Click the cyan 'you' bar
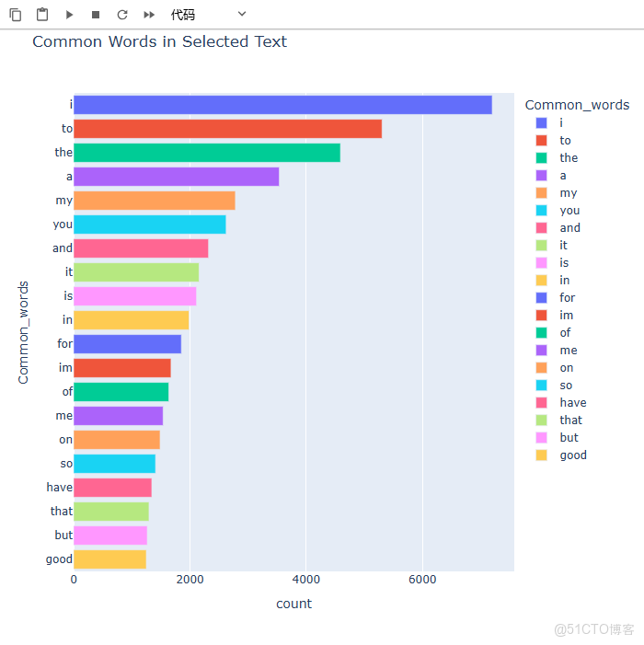This screenshot has width=644, height=645. click(x=149, y=225)
